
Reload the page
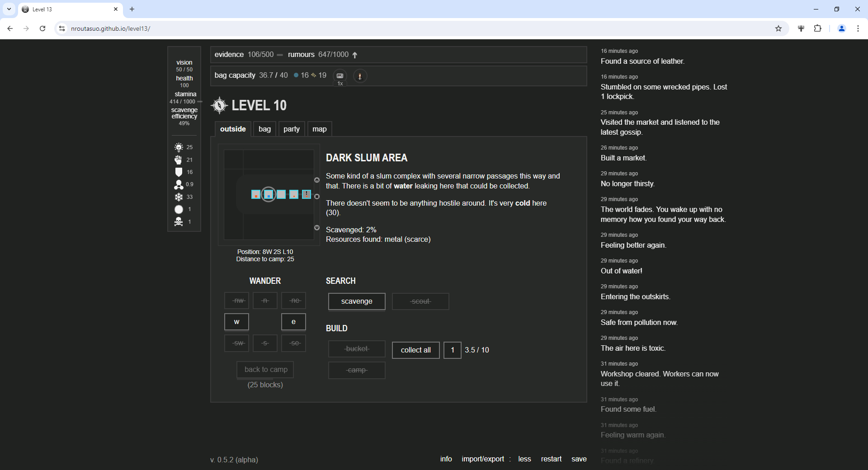pos(42,28)
